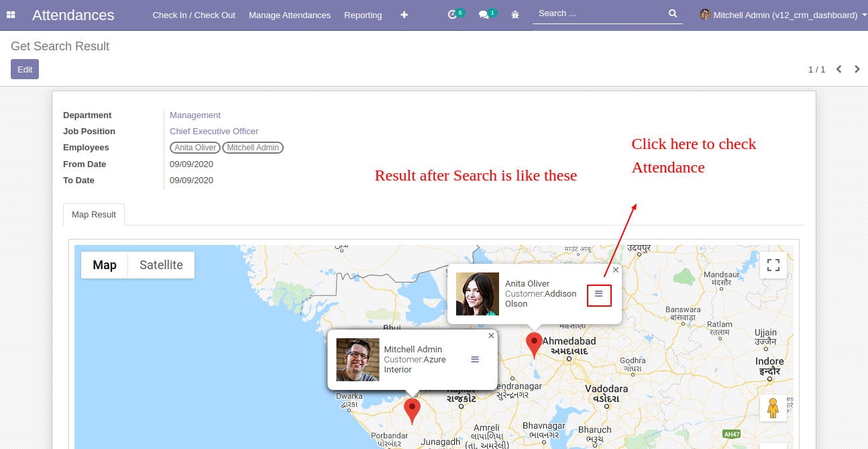This screenshot has height=449, width=868.
Task: Click Junagadh label on map
Action: coord(441,442)
